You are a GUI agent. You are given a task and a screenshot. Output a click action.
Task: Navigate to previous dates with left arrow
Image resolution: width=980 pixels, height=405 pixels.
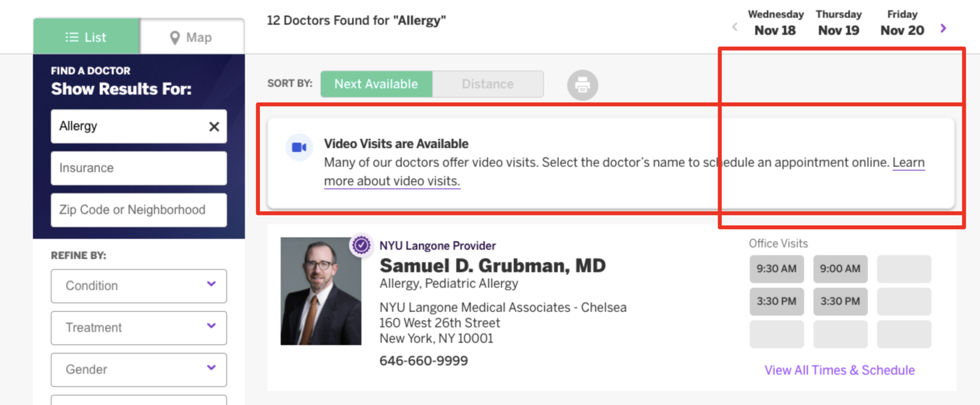(x=735, y=27)
